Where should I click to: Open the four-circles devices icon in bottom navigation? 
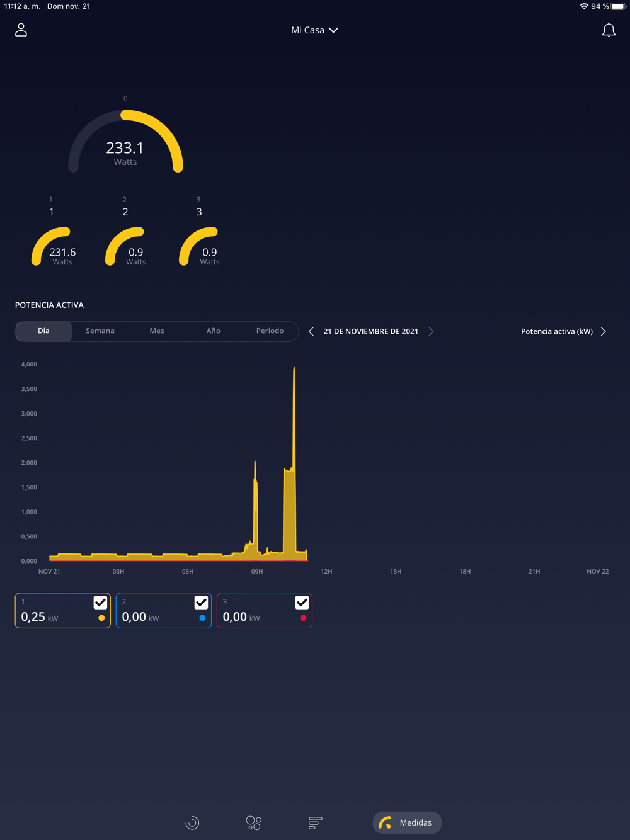(254, 822)
